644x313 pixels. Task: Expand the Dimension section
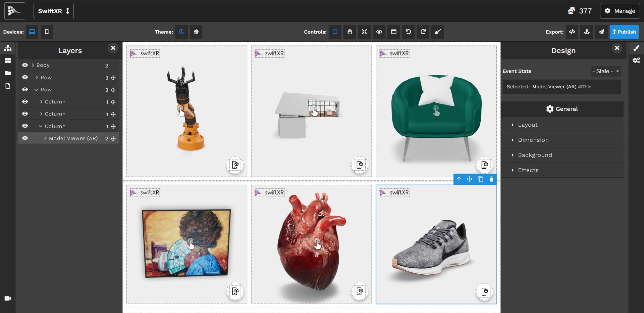pyautogui.click(x=533, y=140)
